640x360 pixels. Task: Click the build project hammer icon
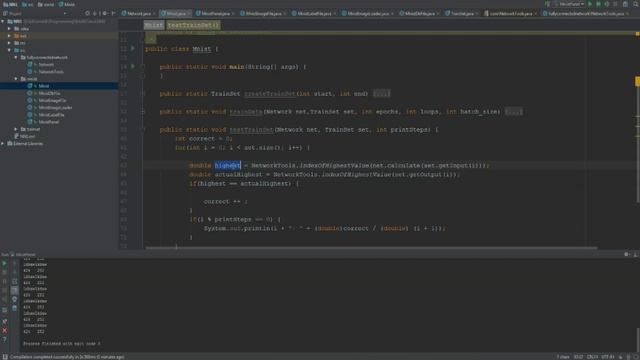pyautogui.click(x=547, y=4)
